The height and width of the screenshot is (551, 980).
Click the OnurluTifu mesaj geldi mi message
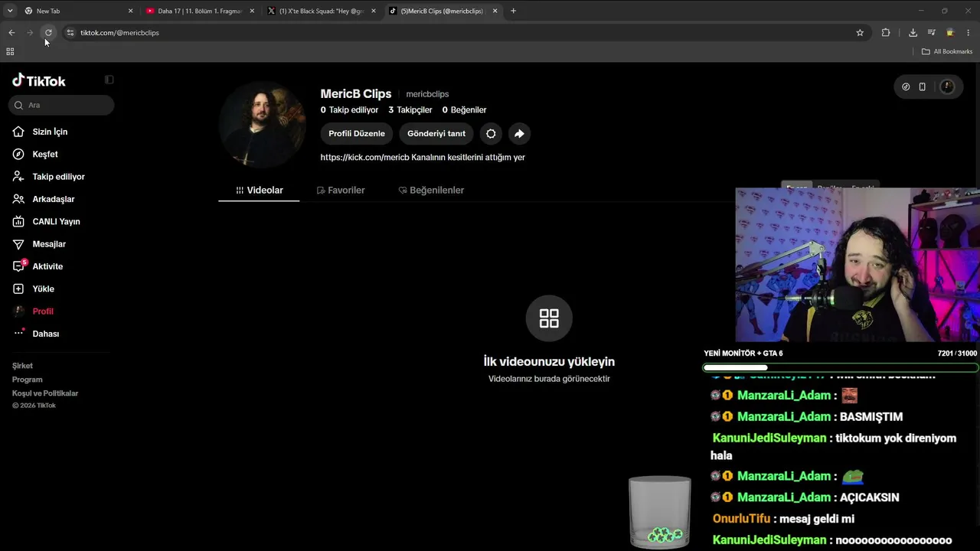click(x=783, y=519)
